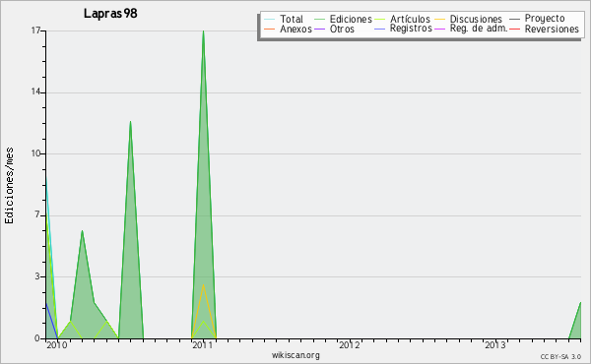Viewport: 591px width, 364px height.
Task: Click the 'Reversiones' legend label
Action: [x=552, y=29]
